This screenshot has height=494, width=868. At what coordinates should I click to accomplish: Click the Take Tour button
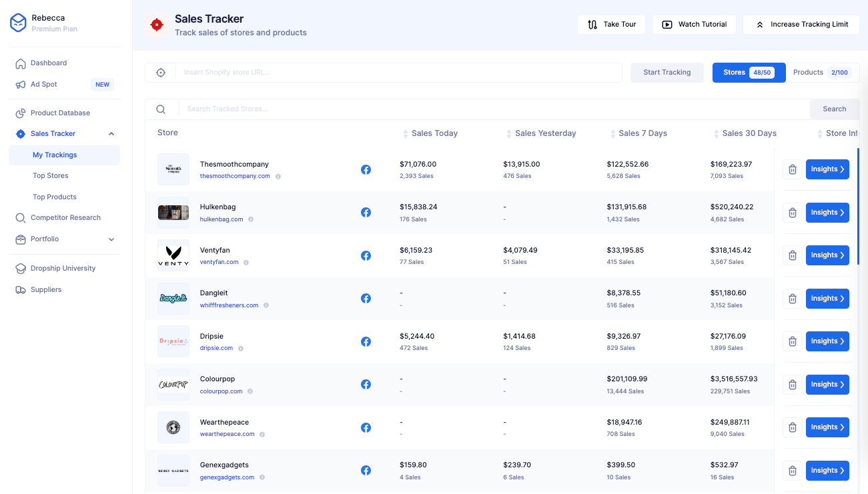pyautogui.click(x=612, y=25)
